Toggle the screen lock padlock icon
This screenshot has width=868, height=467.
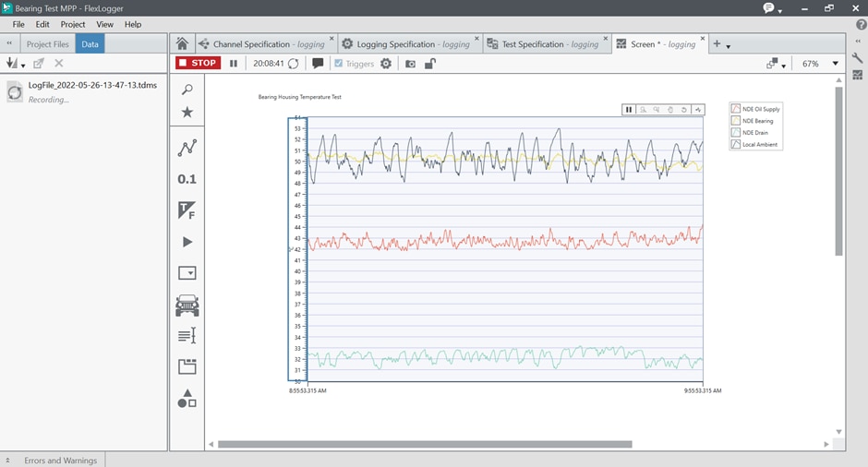[429, 64]
